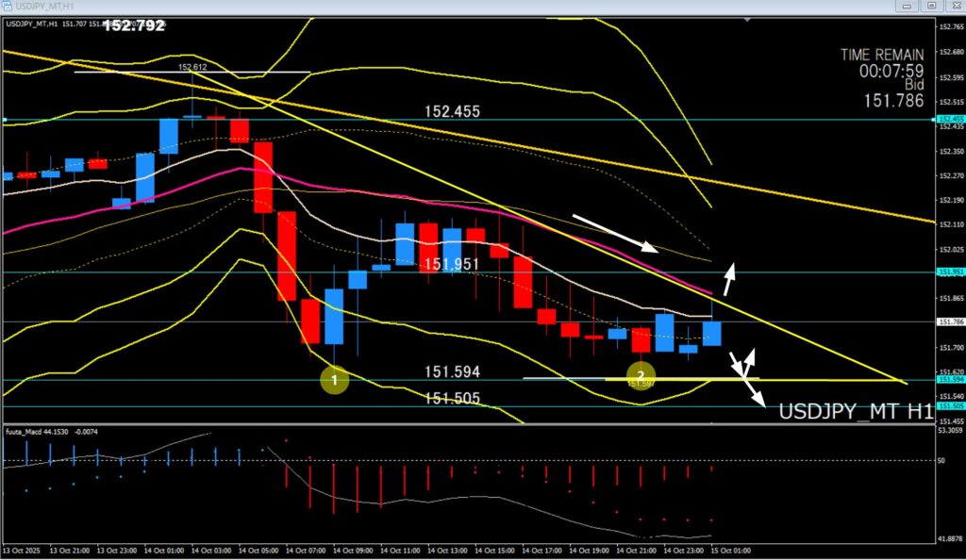Viewport: 966px width, 560px height.
Task: Click the chart shift triangle at top
Action: pos(748,19)
